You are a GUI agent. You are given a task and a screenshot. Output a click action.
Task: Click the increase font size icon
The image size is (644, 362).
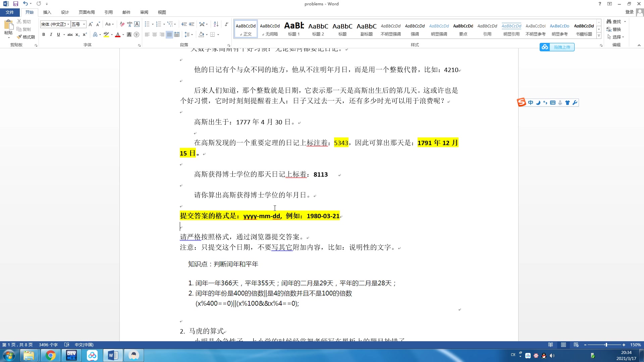pos(90,24)
